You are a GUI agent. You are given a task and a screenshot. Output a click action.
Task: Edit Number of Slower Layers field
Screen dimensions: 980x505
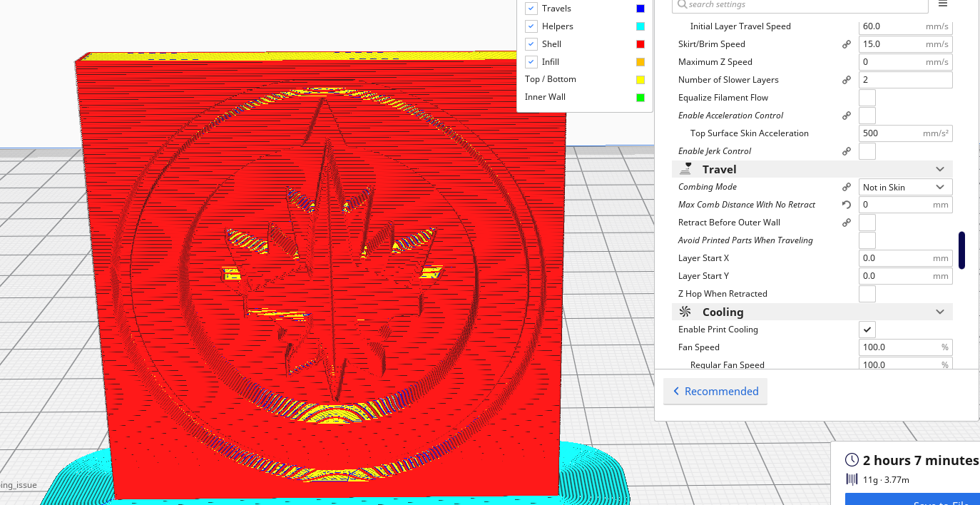pyautogui.click(x=906, y=80)
